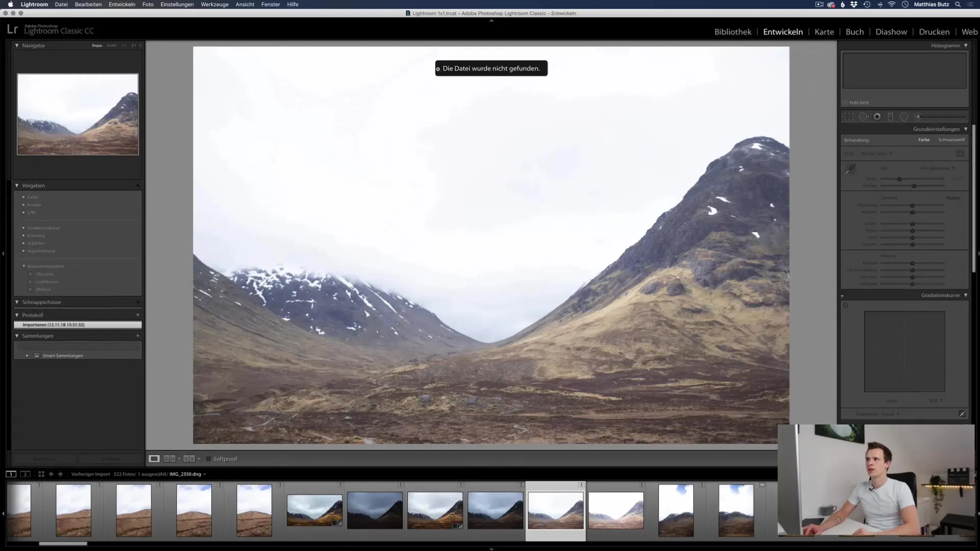Enable the Softproof checkbox
The width and height of the screenshot is (980, 551).
point(208,459)
